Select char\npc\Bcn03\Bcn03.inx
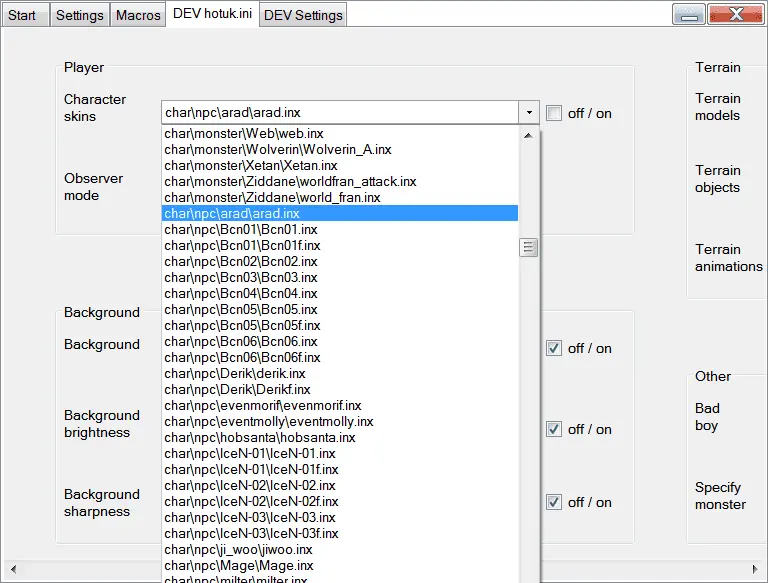768x583 pixels. [340, 277]
